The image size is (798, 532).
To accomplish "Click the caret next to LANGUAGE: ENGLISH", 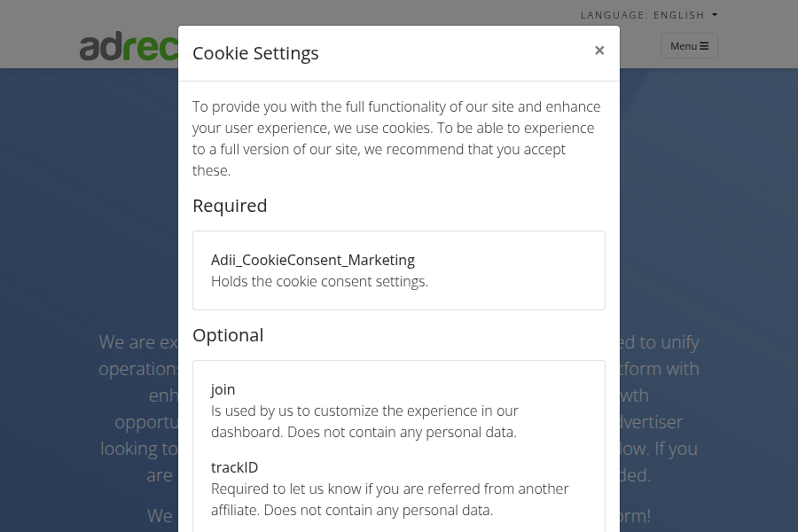I will click(715, 14).
